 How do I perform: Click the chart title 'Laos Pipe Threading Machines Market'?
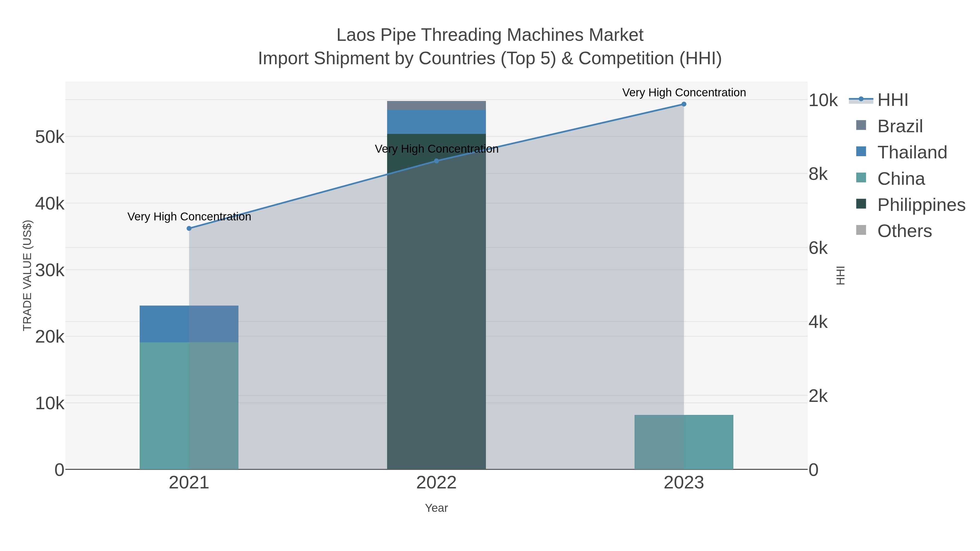tap(490, 35)
